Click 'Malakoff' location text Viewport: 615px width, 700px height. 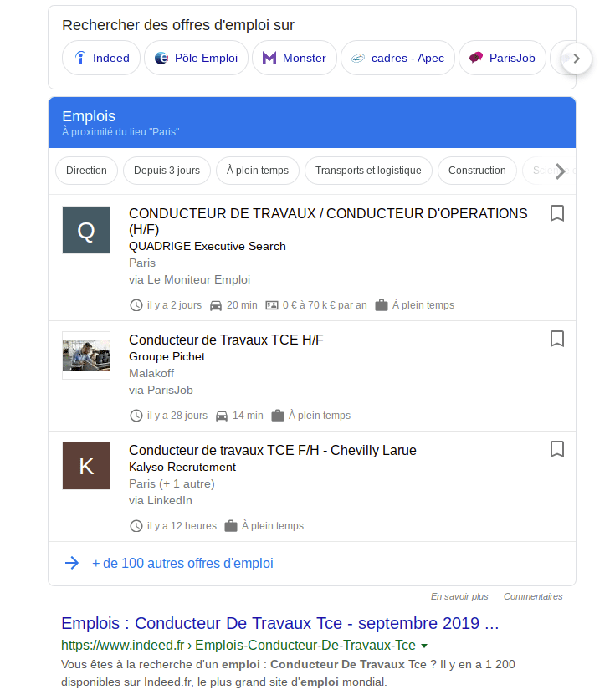tap(151, 373)
